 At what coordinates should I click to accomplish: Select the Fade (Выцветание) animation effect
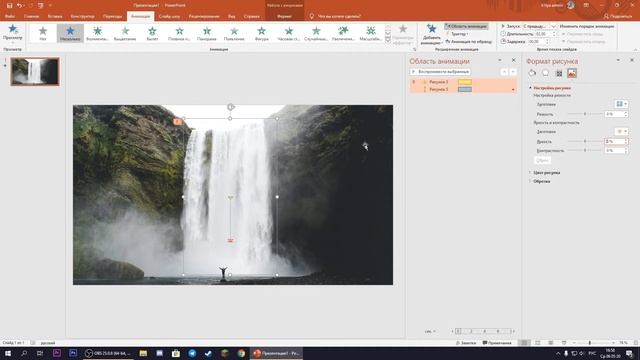pyautogui.click(x=125, y=33)
